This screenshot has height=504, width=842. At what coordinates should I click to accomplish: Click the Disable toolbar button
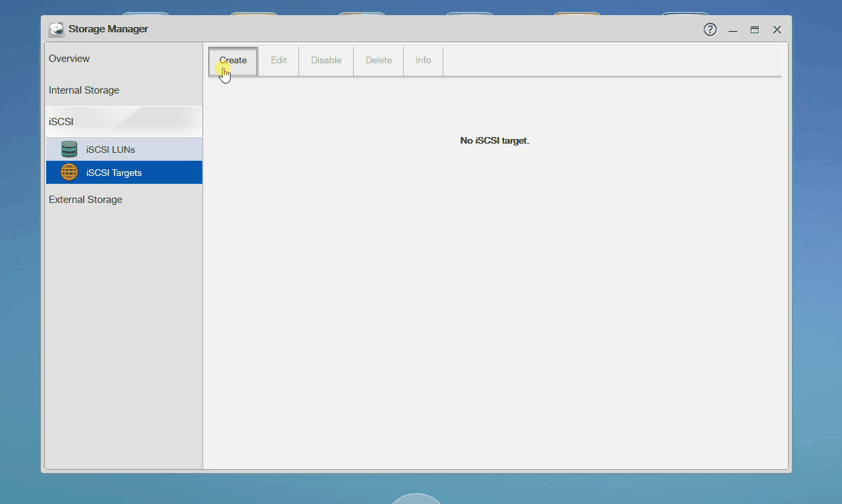[x=326, y=61]
